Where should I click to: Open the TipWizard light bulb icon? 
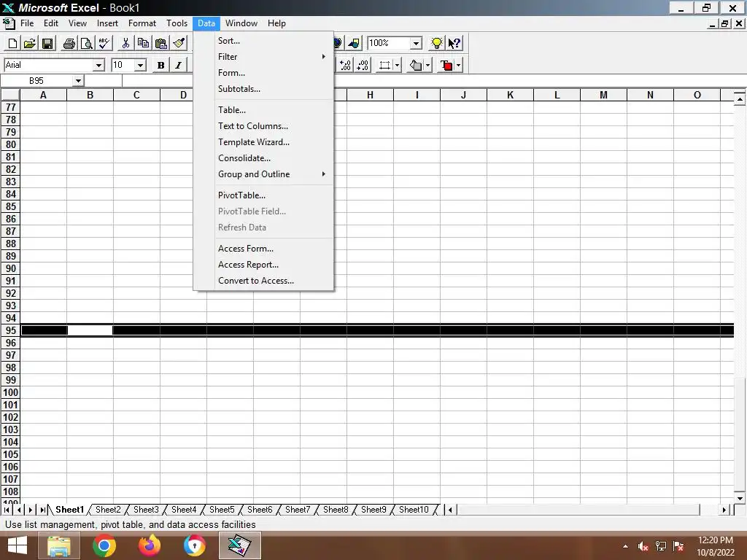click(436, 43)
